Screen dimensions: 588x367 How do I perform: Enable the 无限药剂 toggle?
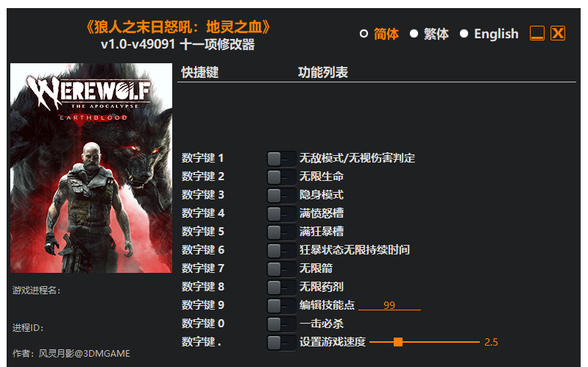coord(281,287)
